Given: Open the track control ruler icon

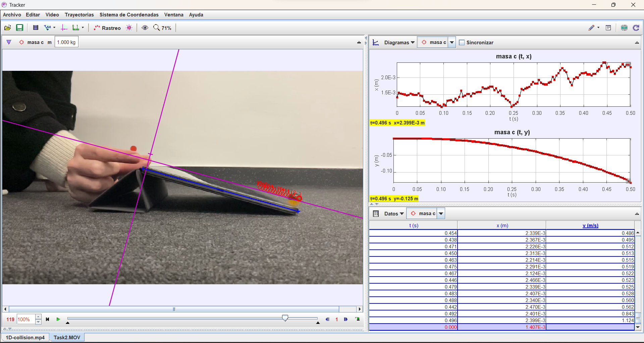Looking at the screenshot, I should [x=76, y=28].
